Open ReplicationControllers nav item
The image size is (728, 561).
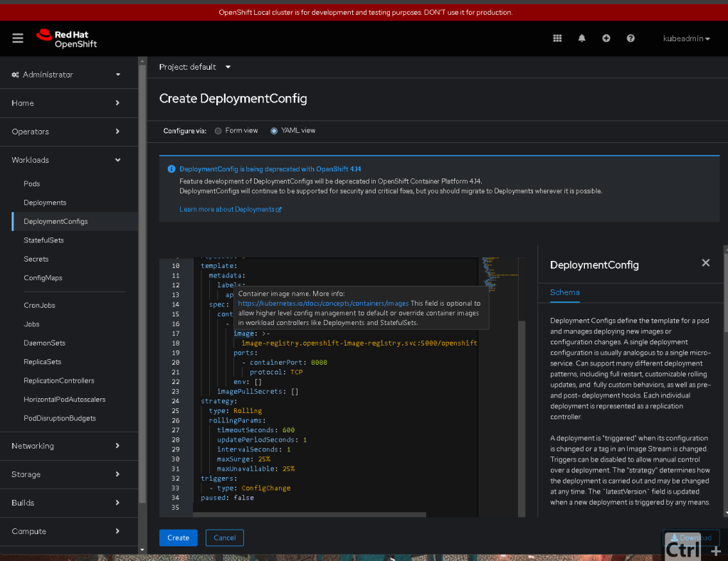(x=59, y=380)
